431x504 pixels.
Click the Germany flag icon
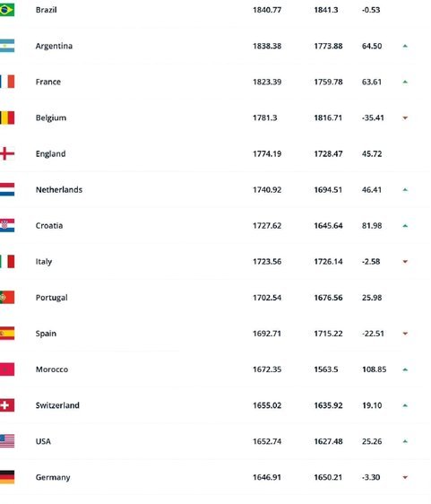(x=7, y=477)
